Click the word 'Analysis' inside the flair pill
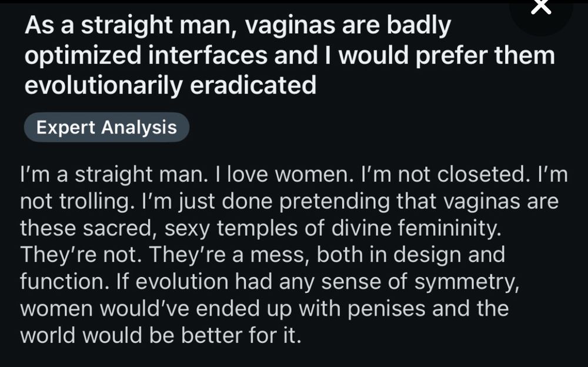This screenshot has width=588, height=367. click(x=139, y=128)
